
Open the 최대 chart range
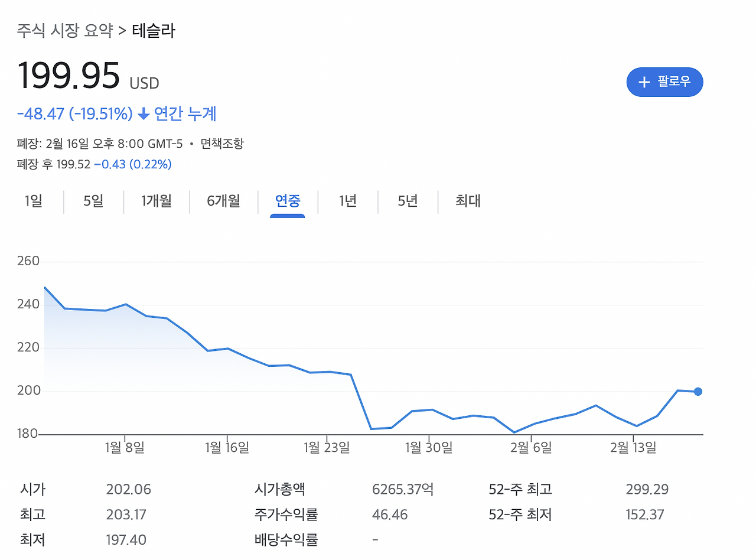coord(467,201)
